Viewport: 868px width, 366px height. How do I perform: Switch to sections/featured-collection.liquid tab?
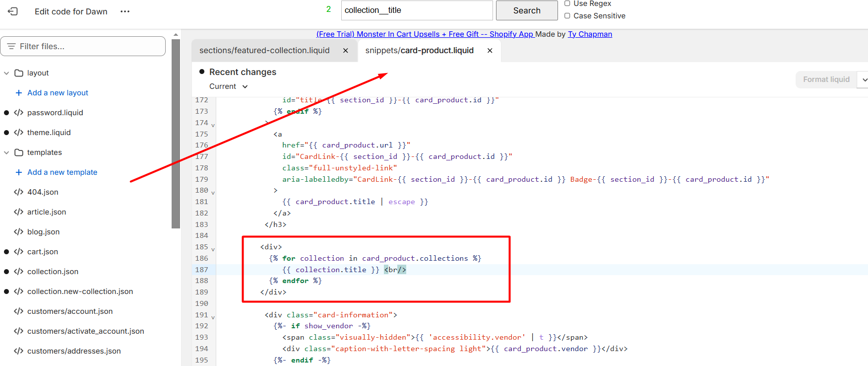(264, 51)
